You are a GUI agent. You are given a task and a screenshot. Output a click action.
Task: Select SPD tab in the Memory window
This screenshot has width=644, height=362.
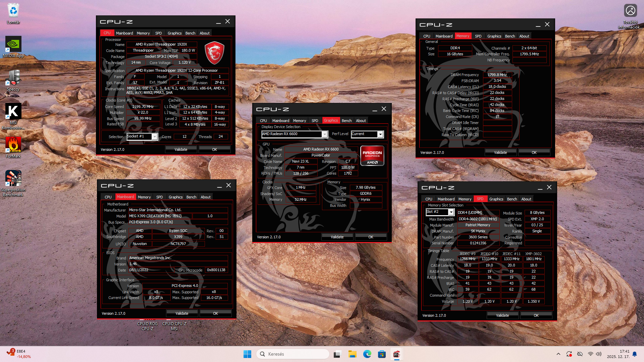[478, 36]
